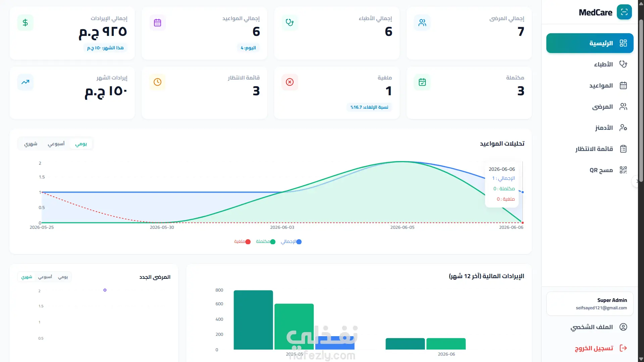Screen dimensions: 644x362
Task: Switch appointments analytics to أسبوعي
Action: click(x=56, y=144)
